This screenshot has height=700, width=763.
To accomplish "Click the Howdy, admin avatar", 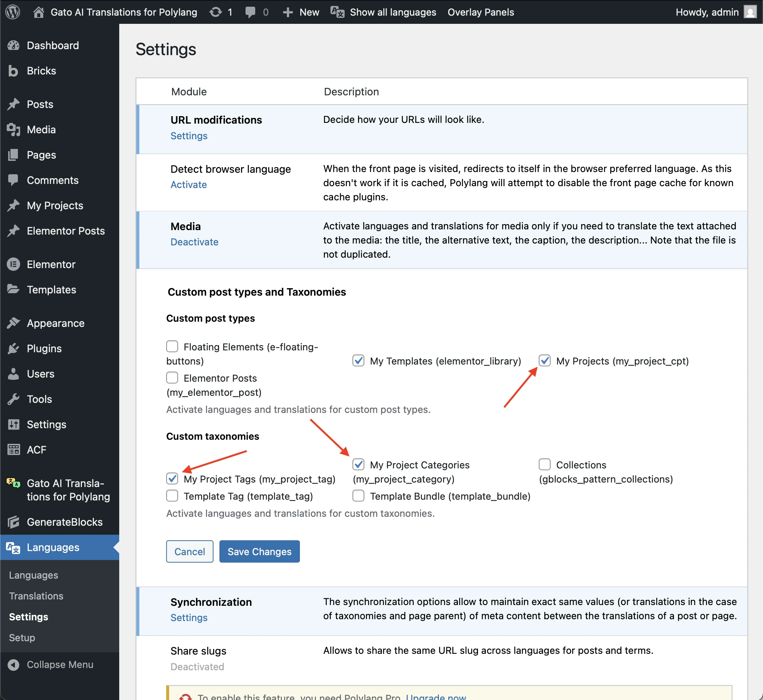I will pos(750,12).
